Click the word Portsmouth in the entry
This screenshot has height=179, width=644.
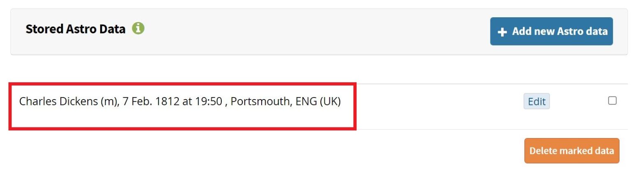pyautogui.click(x=261, y=102)
